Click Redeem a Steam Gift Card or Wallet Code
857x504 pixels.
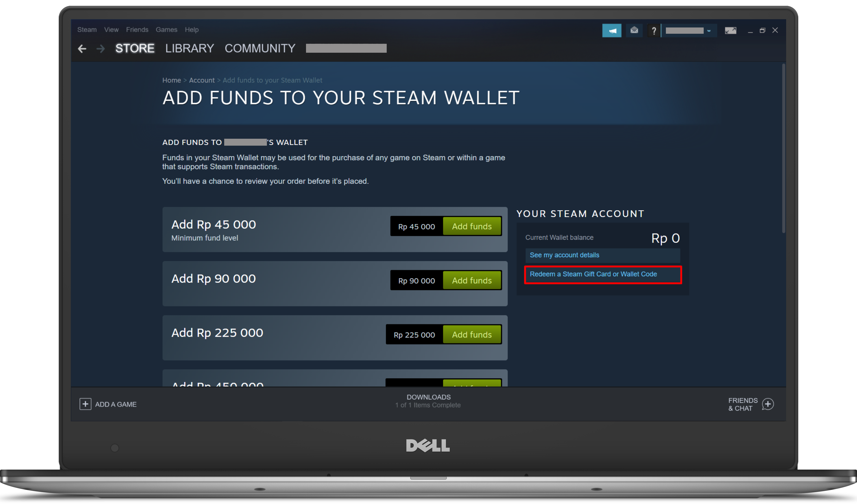593,274
